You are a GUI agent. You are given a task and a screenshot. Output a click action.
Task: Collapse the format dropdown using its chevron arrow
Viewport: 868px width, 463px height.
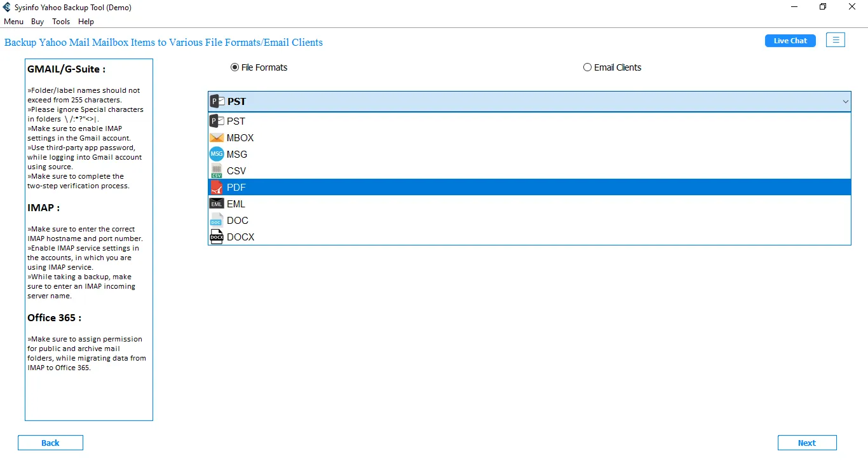point(846,102)
